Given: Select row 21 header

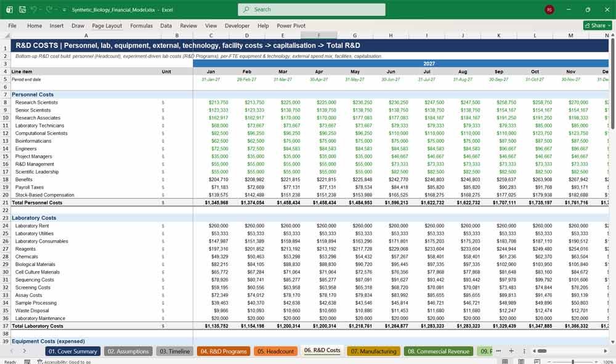Looking at the screenshot, I should (x=5, y=203).
